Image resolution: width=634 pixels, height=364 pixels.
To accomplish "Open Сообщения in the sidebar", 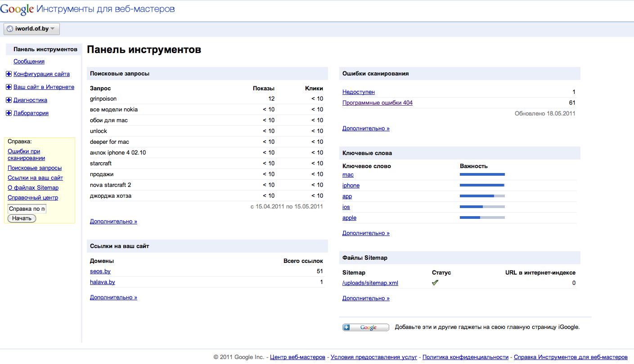I will point(29,62).
